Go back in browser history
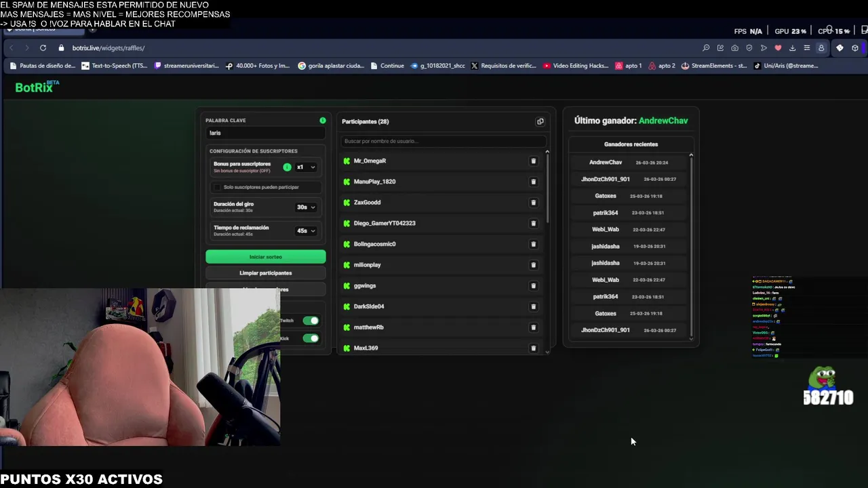 [x=11, y=47]
